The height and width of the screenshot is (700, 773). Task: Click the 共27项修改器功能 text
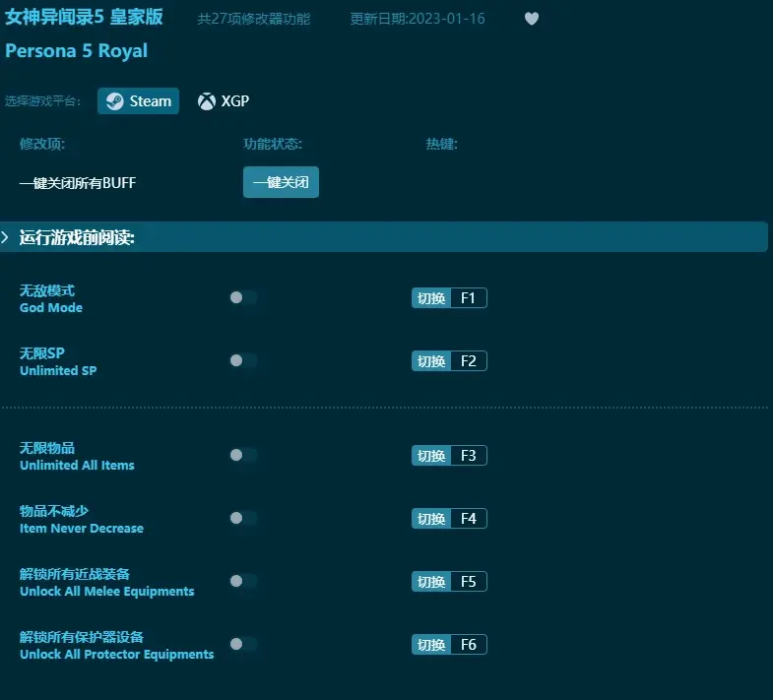[x=254, y=19]
